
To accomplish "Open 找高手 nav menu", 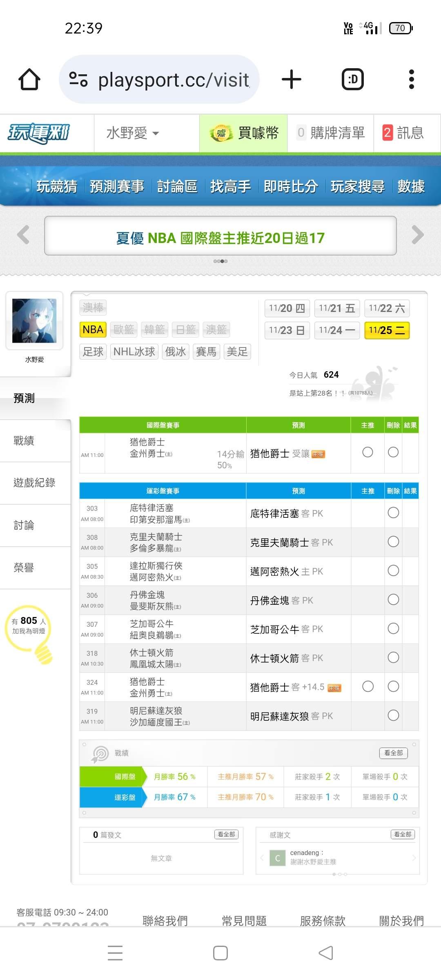I will (230, 187).
